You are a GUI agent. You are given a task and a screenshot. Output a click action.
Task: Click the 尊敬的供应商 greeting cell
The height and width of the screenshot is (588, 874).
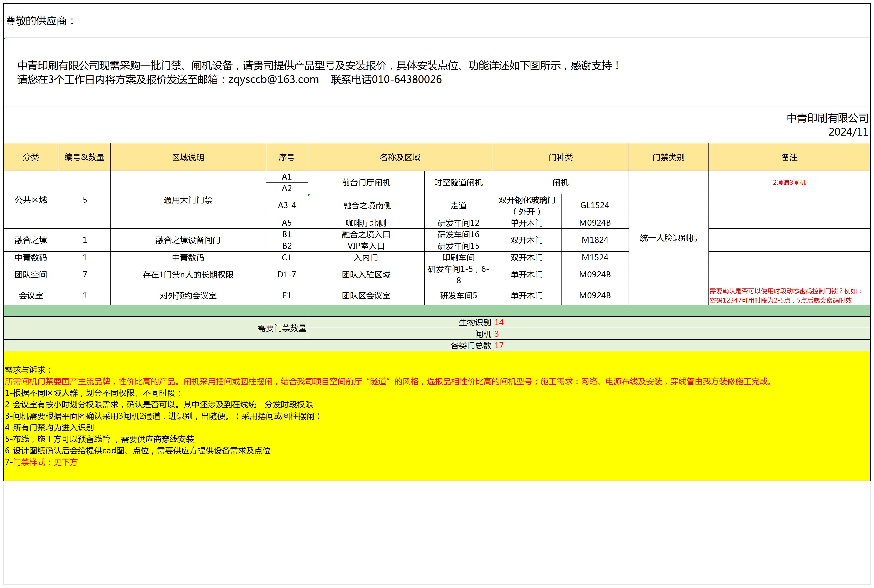[437, 21]
